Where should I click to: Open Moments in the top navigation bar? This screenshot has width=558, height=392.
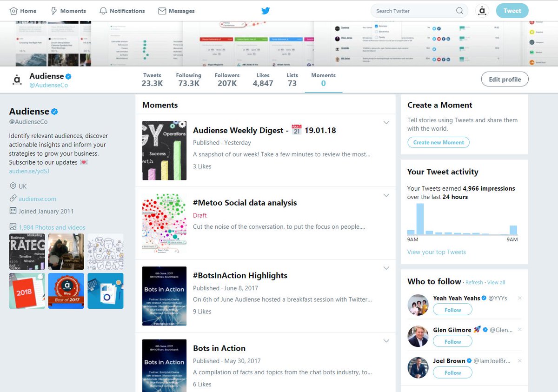[68, 11]
